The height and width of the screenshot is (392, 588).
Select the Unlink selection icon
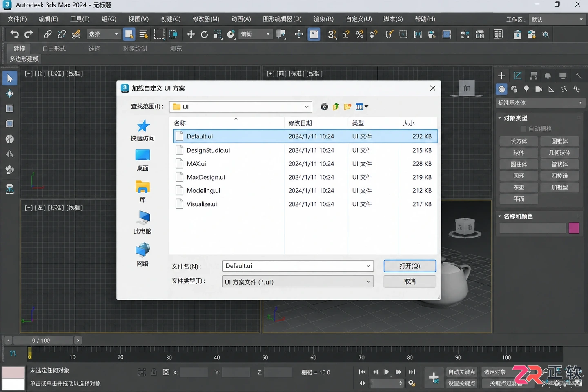[x=62, y=34]
